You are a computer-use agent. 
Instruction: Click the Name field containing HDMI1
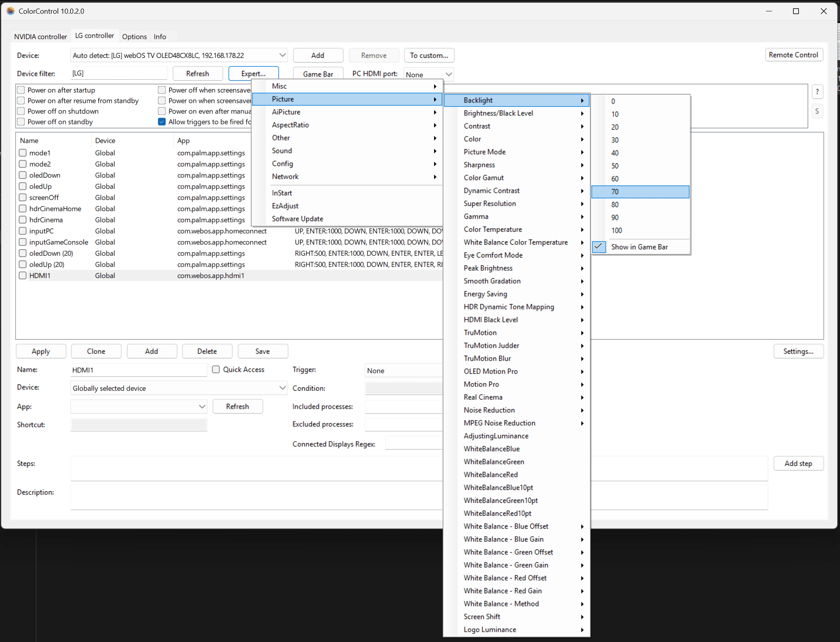pos(139,370)
